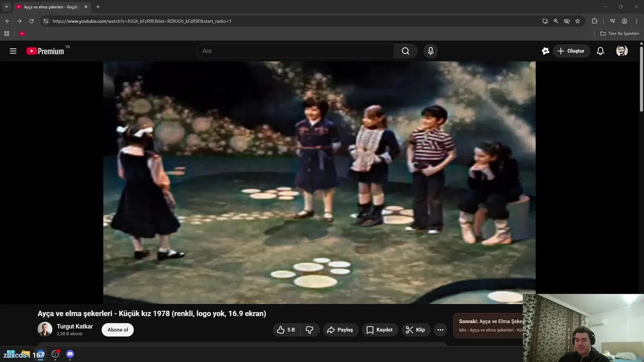Go back with the browser back arrow

[x=7, y=21]
